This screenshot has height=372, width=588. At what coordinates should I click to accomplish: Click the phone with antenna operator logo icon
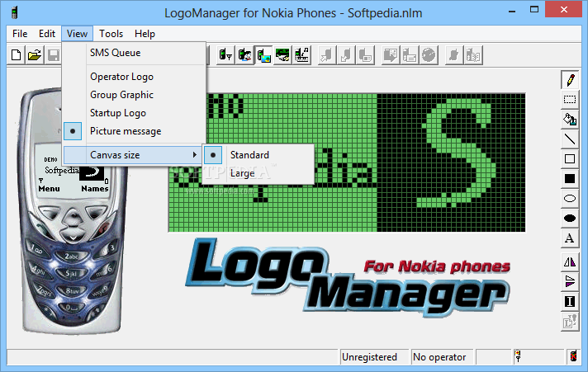click(225, 55)
